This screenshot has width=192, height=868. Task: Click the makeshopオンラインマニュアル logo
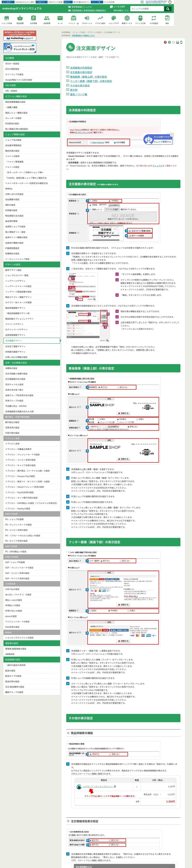22,8
